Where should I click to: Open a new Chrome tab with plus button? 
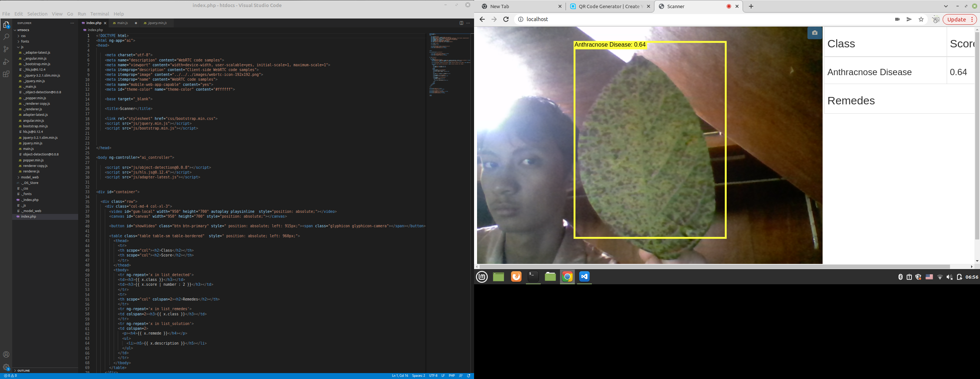click(751, 6)
